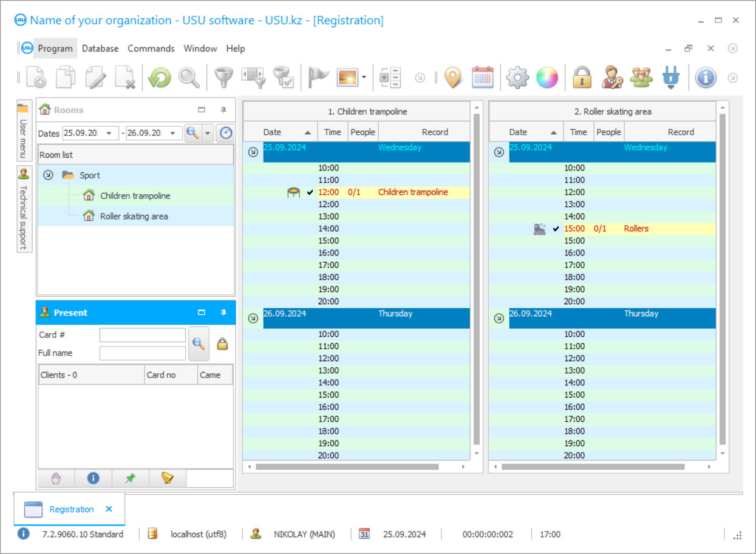Toggle the checkmark on the 12:00 trampoline booking
756x554 pixels.
(310, 192)
